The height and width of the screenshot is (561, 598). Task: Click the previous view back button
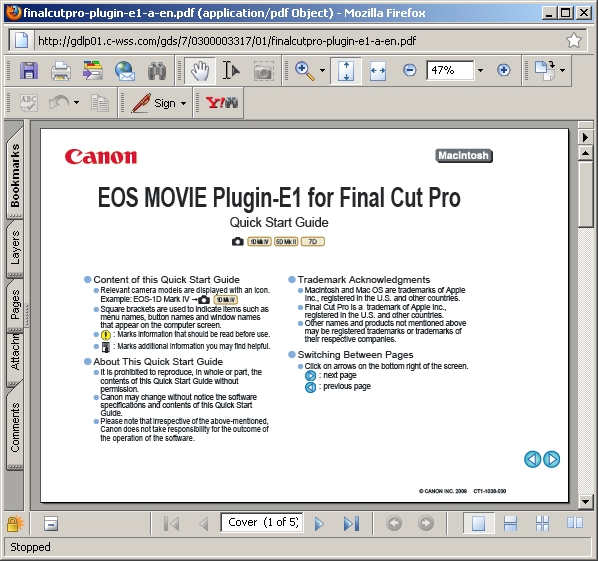click(x=394, y=523)
